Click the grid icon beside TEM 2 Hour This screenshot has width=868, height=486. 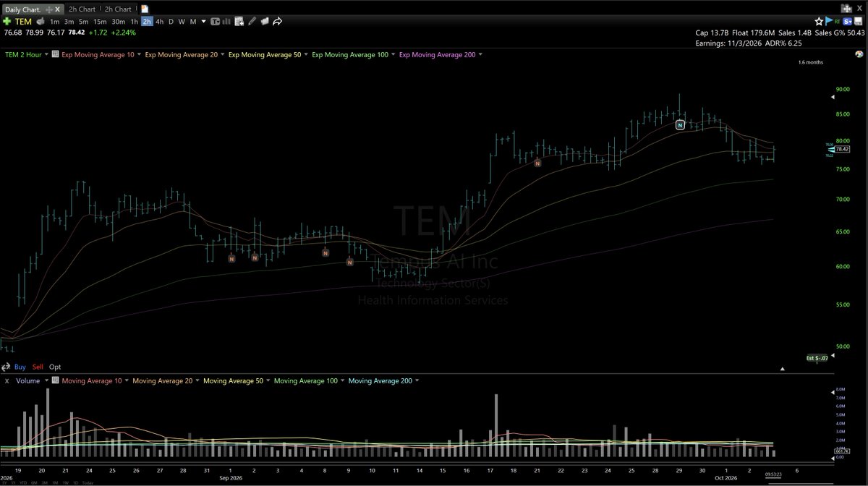(55, 54)
